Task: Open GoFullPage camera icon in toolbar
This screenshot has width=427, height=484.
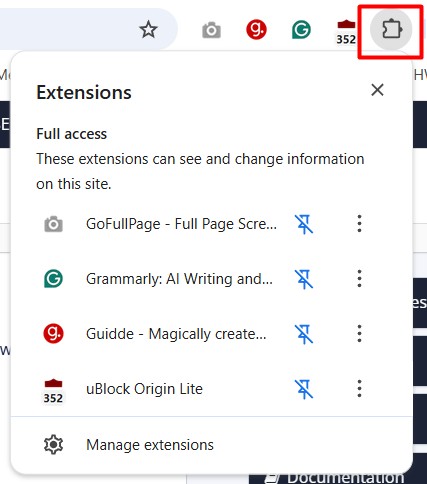Action: pos(211,30)
